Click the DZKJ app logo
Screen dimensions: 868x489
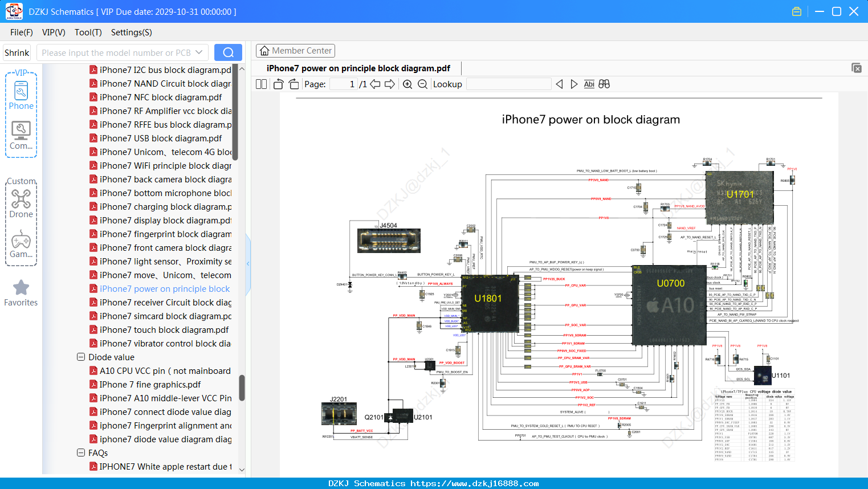[x=14, y=11]
